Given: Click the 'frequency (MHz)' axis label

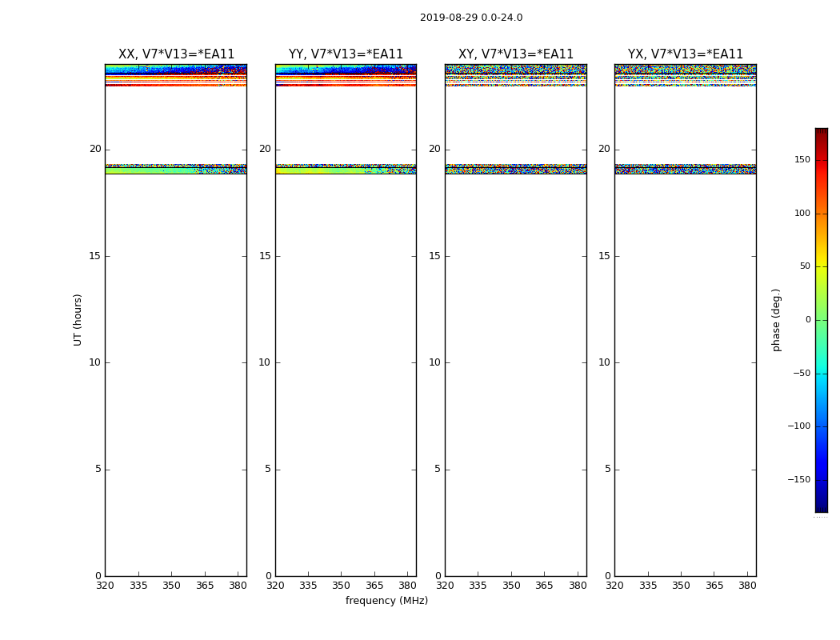Looking at the screenshot, I should (386, 600).
